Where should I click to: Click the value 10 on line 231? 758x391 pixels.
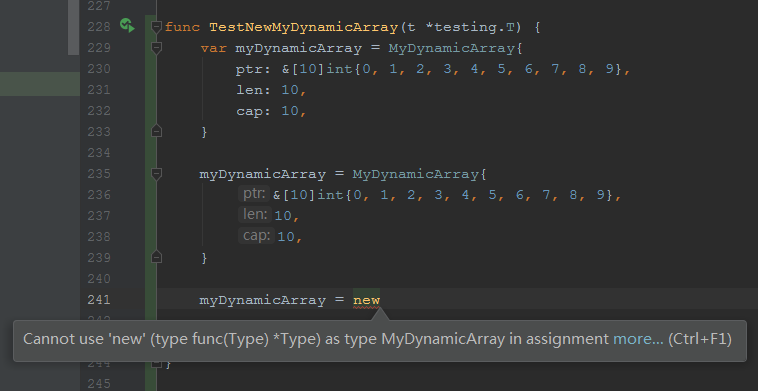[290, 90]
